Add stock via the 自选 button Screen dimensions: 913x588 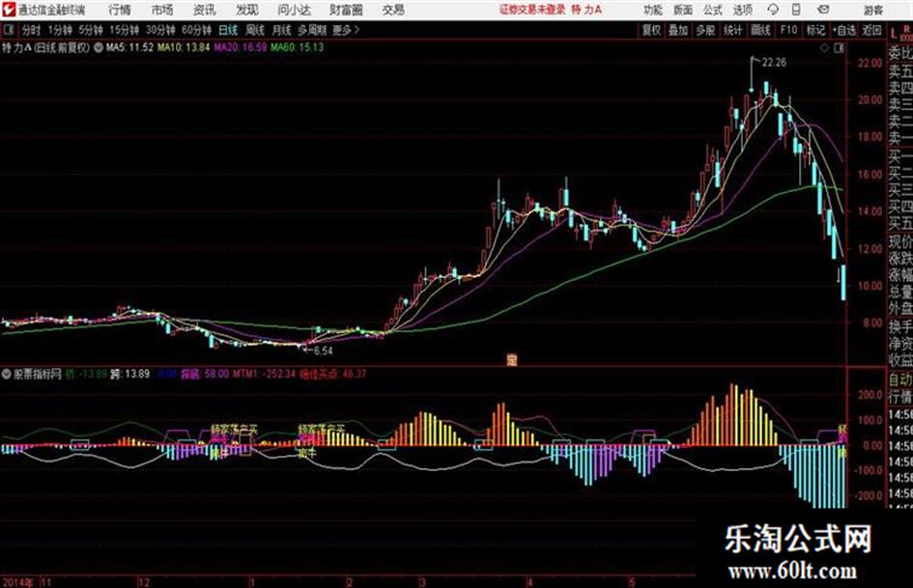pyautogui.click(x=844, y=30)
